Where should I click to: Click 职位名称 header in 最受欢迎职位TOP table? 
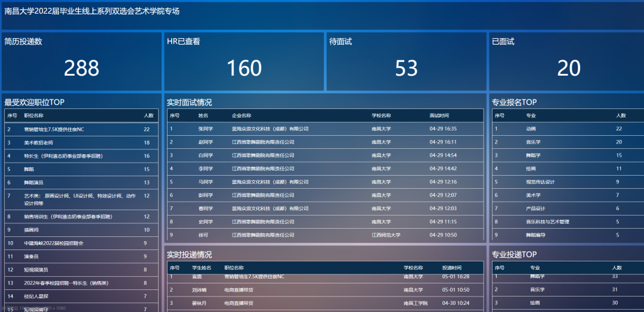(33, 116)
